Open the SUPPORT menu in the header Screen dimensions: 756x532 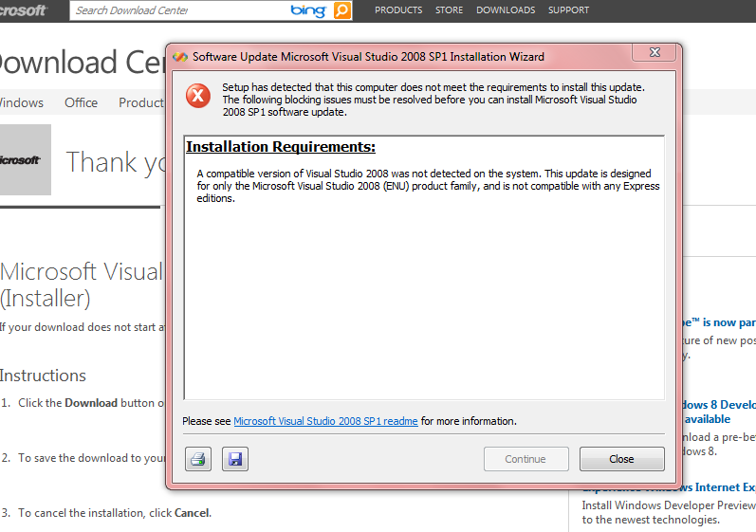click(568, 10)
